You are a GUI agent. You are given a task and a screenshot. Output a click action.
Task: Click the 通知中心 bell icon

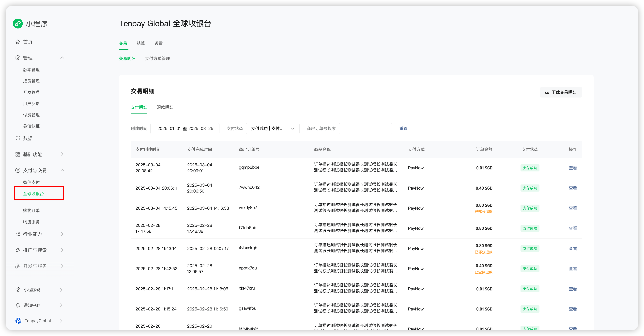tap(18, 305)
